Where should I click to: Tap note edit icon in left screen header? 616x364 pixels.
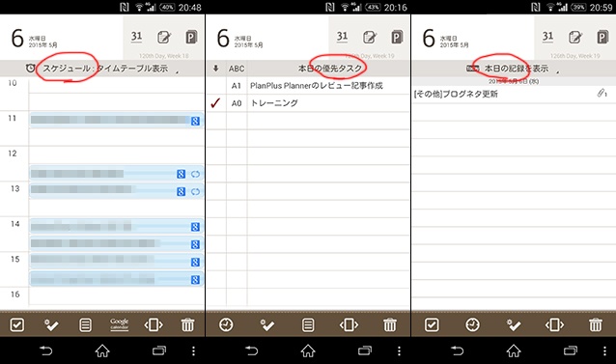[164, 37]
